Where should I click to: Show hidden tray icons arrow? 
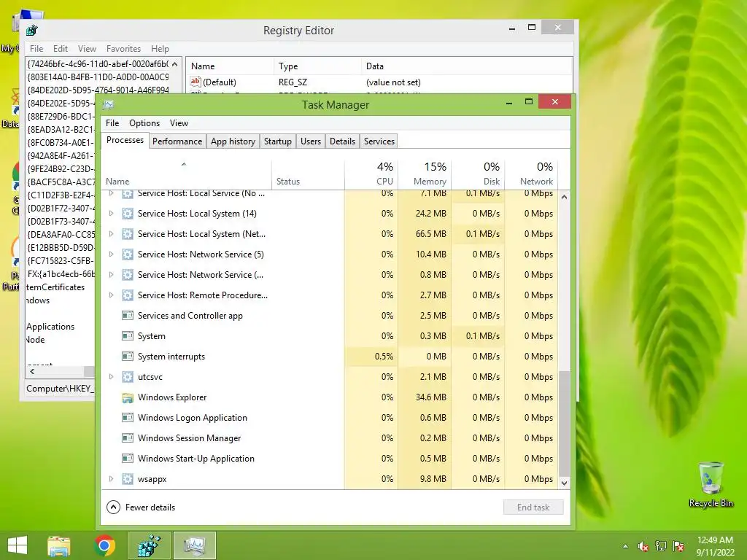click(625, 547)
